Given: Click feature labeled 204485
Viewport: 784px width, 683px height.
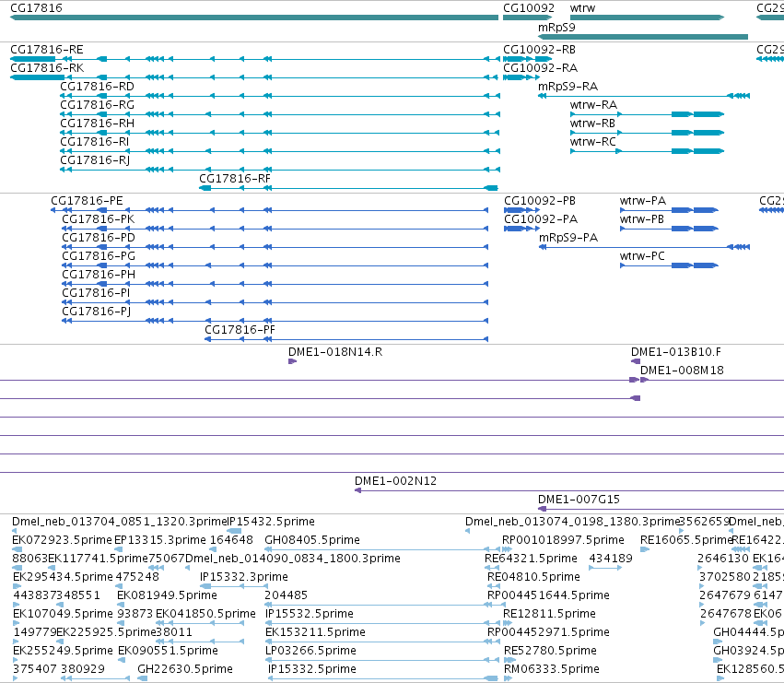Looking at the screenshot, I should (286, 595).
